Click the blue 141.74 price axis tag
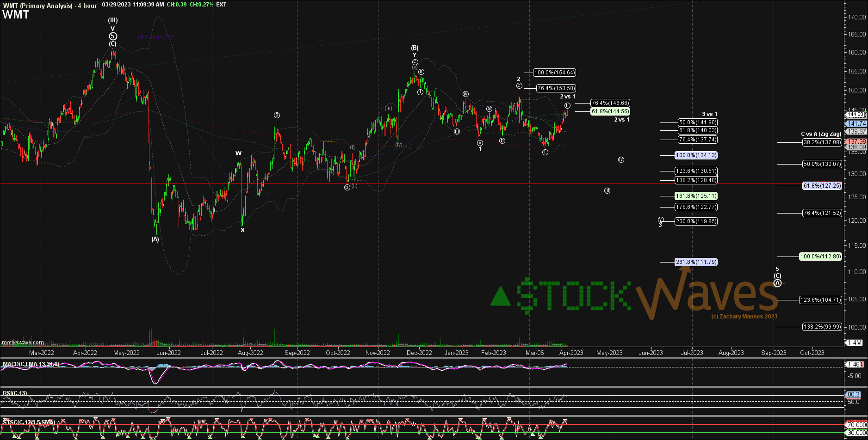 (856, 124)
